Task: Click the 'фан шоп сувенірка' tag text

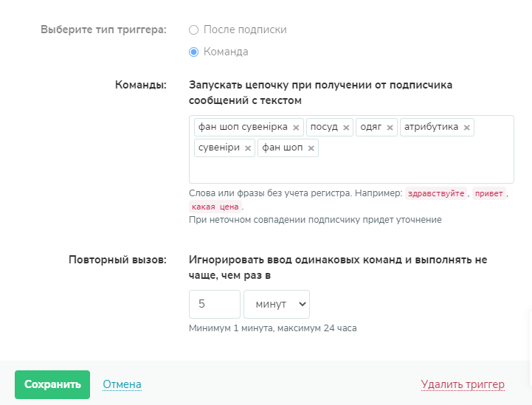Action: 243,127
